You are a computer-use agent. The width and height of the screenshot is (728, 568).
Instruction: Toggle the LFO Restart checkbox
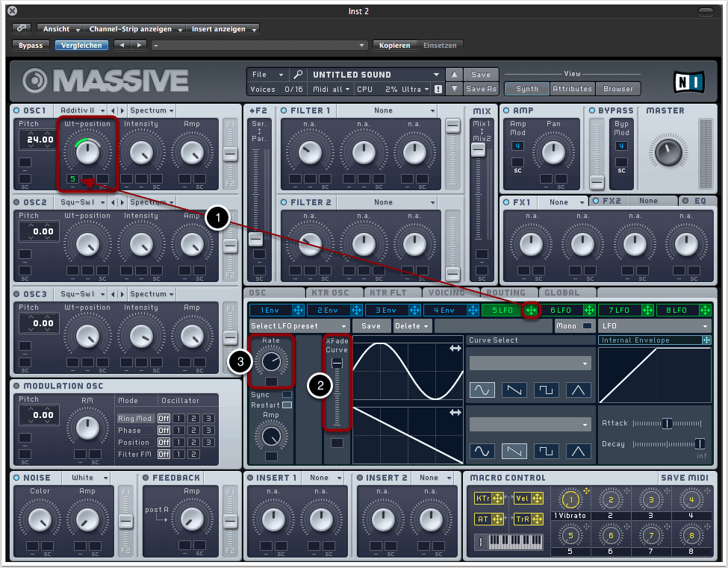[x=287, y=405]
